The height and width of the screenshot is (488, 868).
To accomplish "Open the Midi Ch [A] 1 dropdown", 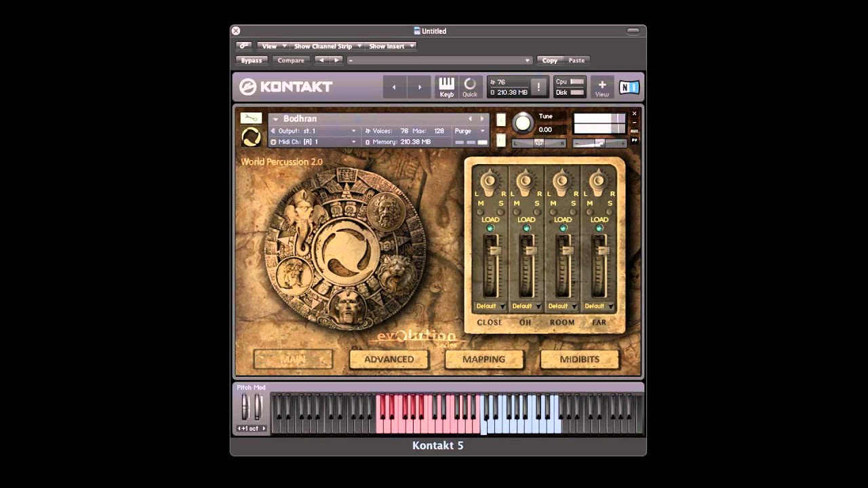I will coord(314,142).
